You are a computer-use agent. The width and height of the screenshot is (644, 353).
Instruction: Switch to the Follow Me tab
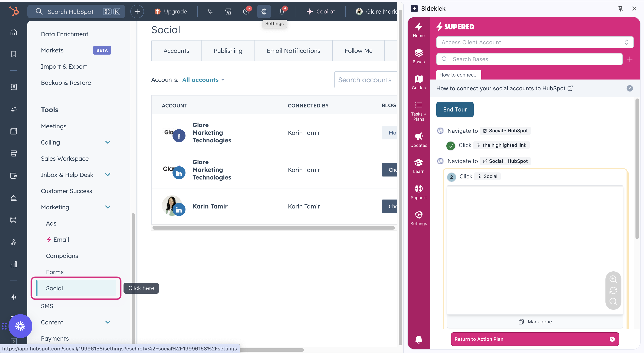(x=358, y=51)
